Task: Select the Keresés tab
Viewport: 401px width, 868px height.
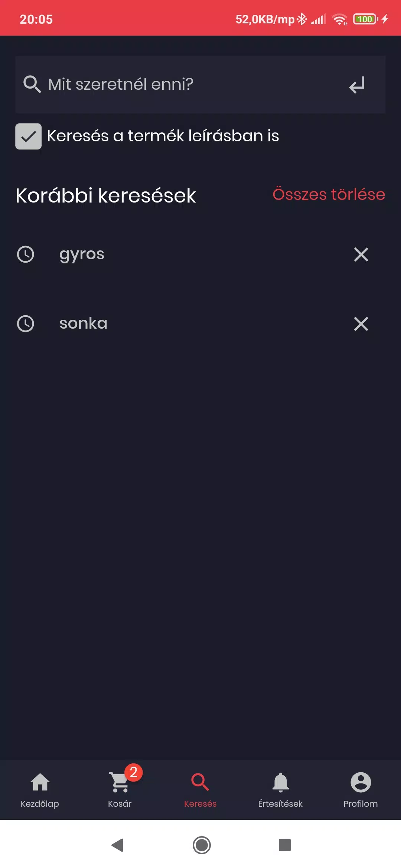Action: pos(200,790)
